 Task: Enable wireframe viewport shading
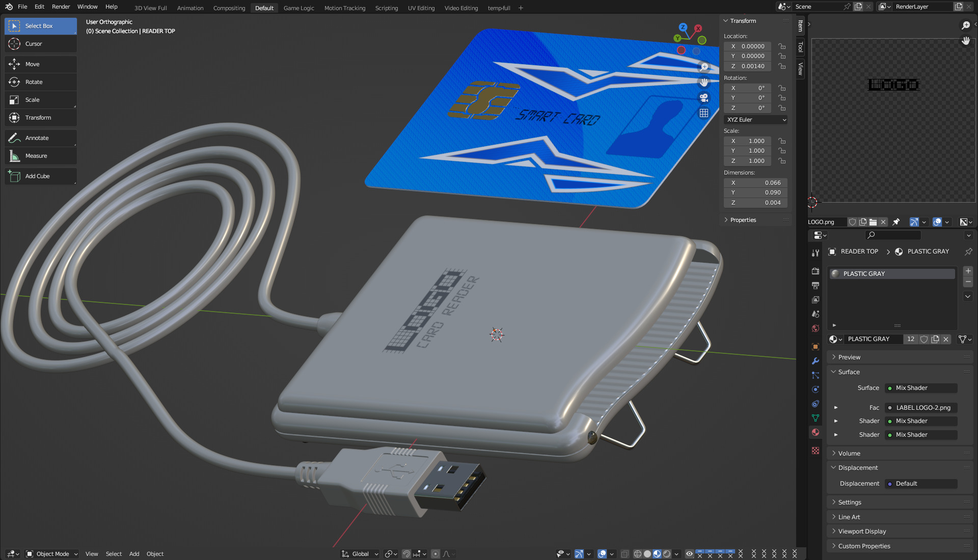pos(637,554)
